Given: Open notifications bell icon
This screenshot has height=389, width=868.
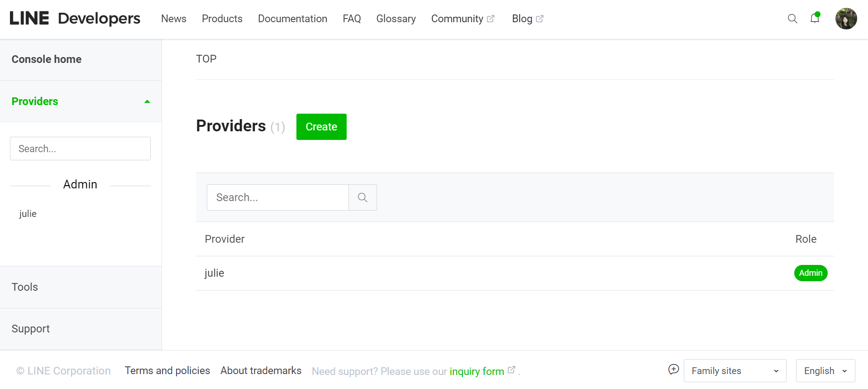Looking at the screenshot, I should coord(815,18).
